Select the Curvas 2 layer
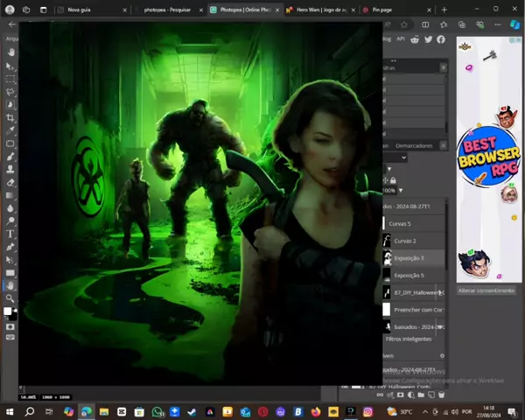Viewport: 525px width, 420px height. click(x=414, y=241)
